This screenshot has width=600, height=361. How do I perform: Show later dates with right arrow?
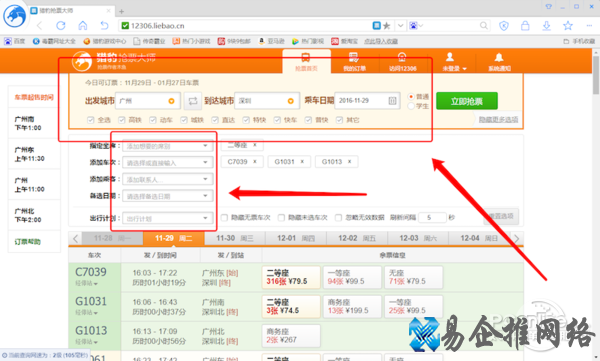coord(517,238)
